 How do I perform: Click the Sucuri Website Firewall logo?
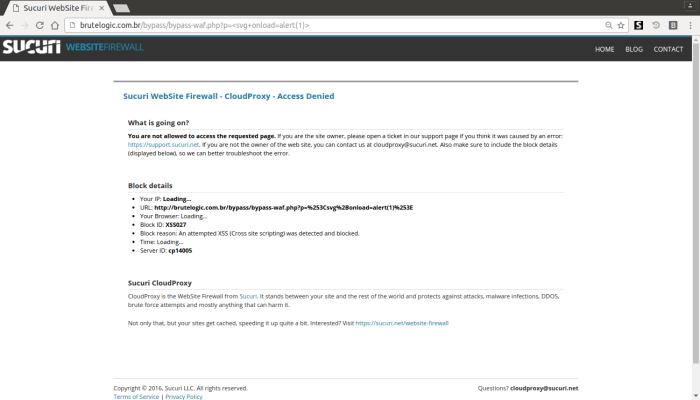[73, 47]
